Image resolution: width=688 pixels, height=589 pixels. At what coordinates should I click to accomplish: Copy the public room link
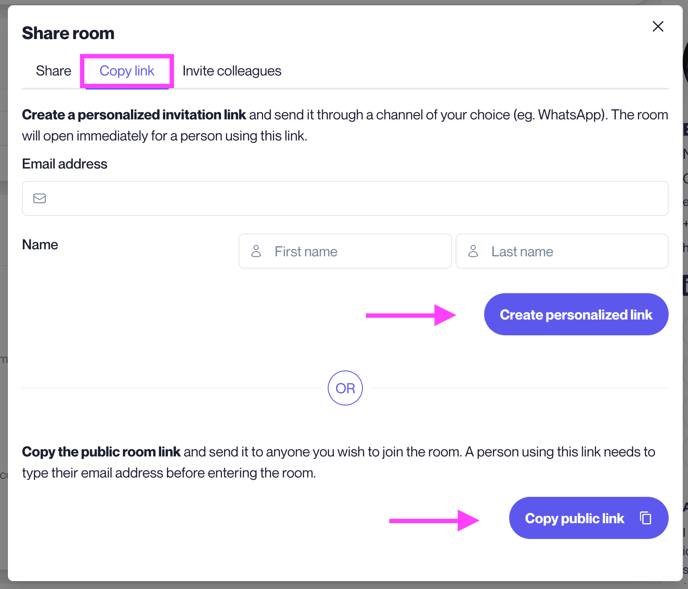[x=589, y=518]
